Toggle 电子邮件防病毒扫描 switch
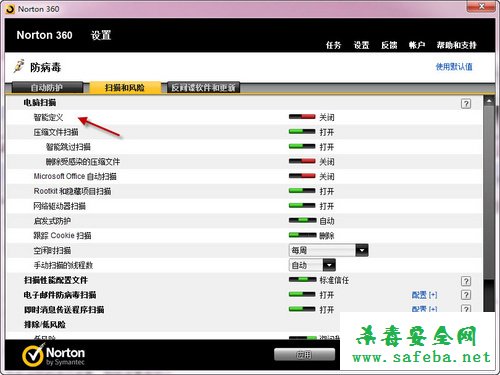The height and width of the screenshot is (375, 500). (302, 294)
